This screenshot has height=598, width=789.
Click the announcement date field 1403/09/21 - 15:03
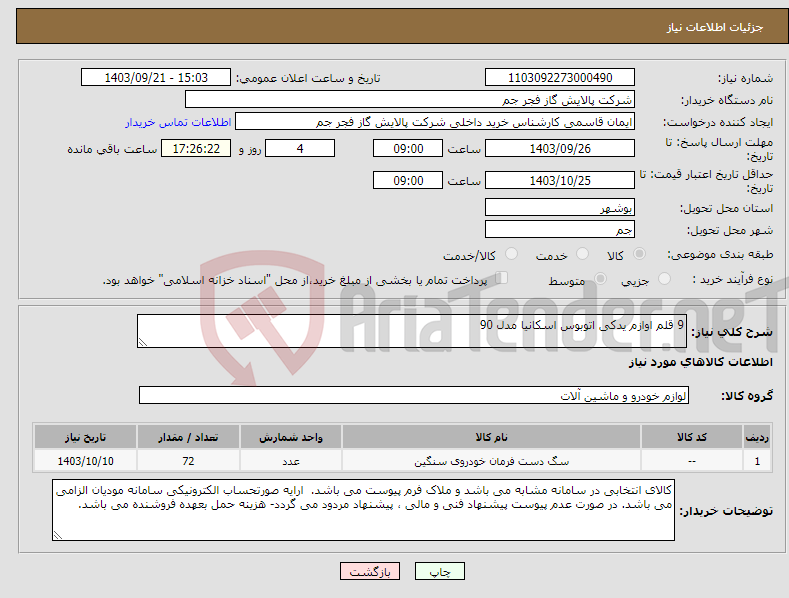(x=156, y=78)
